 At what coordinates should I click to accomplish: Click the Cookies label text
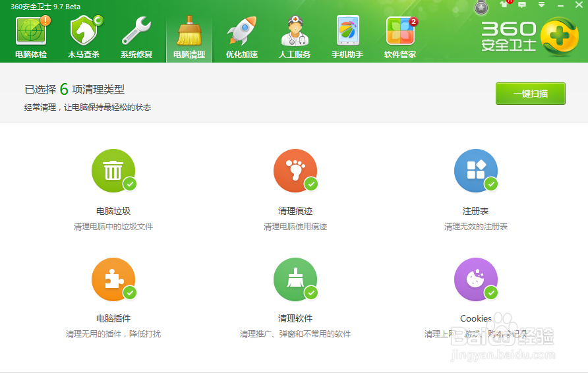point(476,318)
